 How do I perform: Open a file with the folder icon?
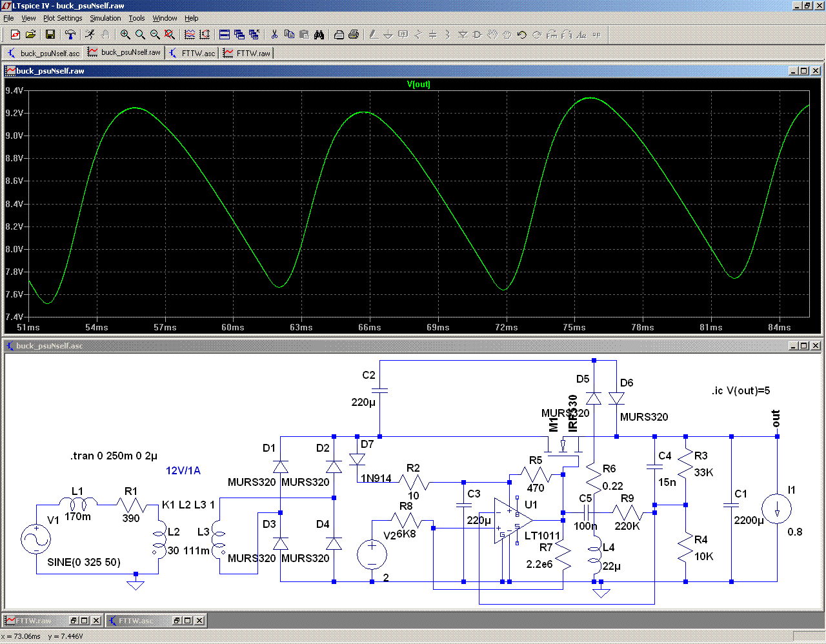[30, 35]
